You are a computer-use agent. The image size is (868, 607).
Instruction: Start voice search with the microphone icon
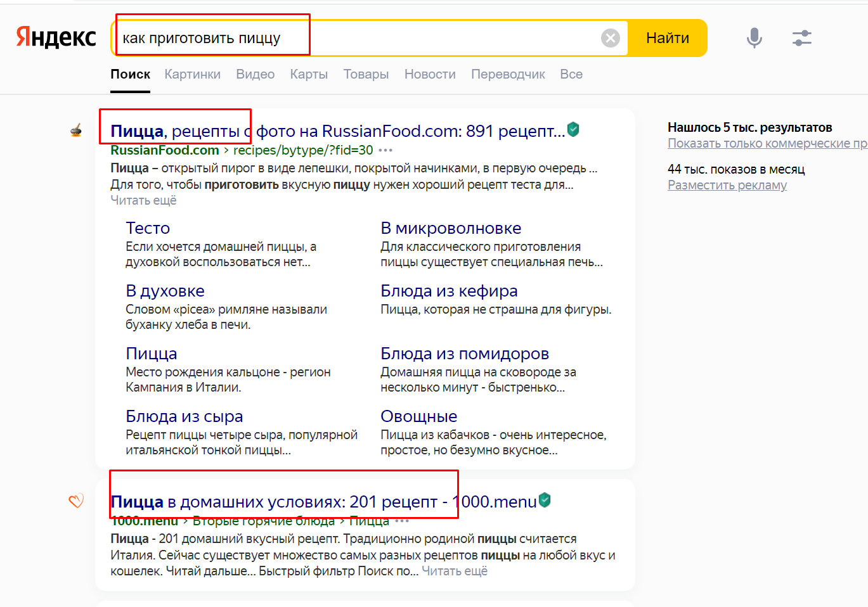click(754, 38)
